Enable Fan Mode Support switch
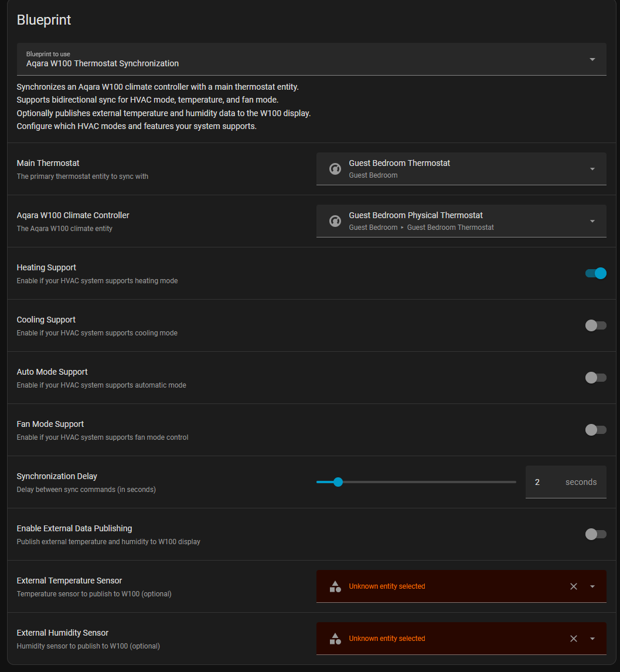The width and height of the screenshot is (620, 672). click(x=595, y=430)
